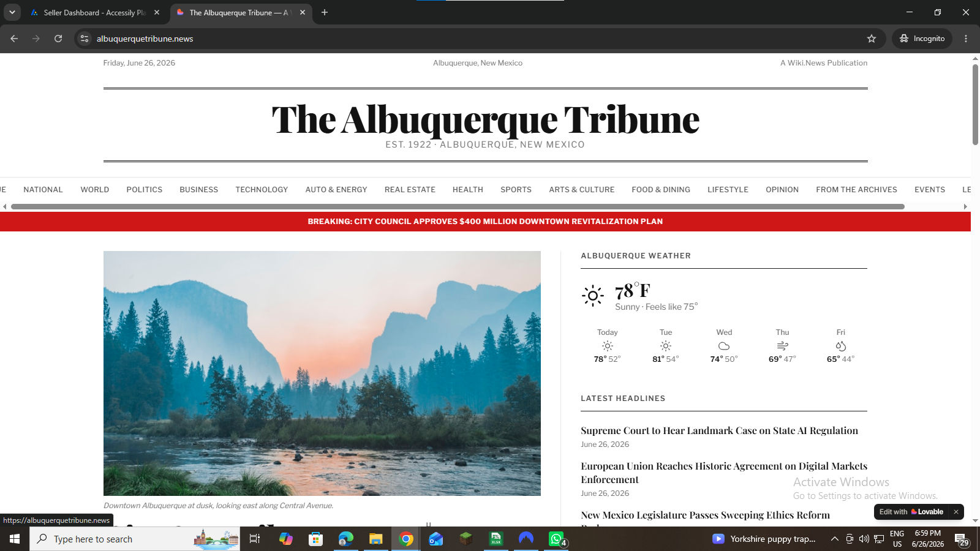Open Chrome's three-dot menu
Screen dimensions: 980x551
click(x=966, y=39)
